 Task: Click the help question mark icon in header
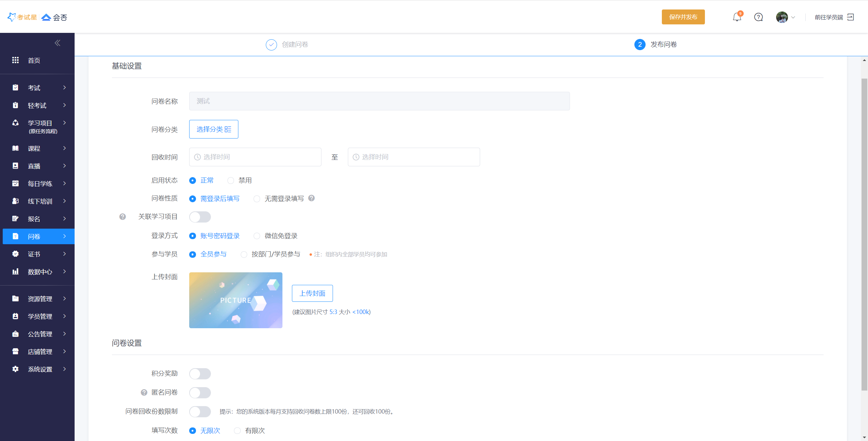pos(758,17)
